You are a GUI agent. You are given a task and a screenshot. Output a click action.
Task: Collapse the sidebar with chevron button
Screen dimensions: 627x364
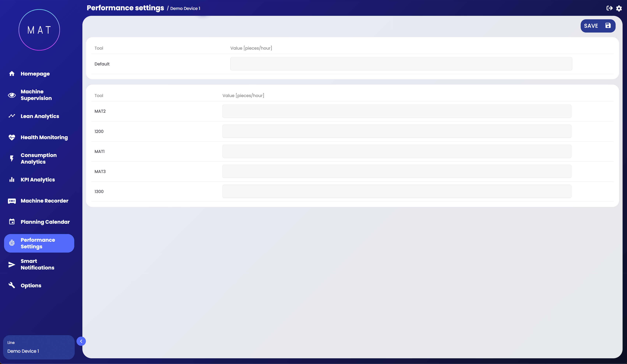81,341
